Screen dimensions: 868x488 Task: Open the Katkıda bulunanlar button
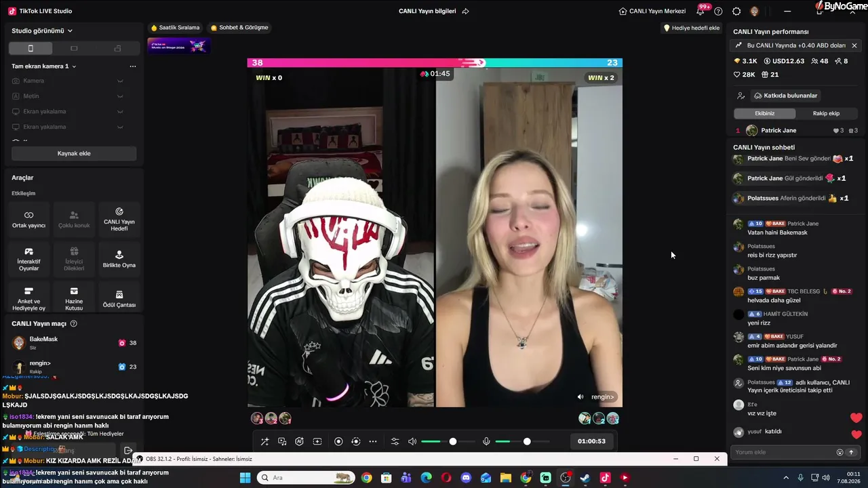click(x=785, y=96)
